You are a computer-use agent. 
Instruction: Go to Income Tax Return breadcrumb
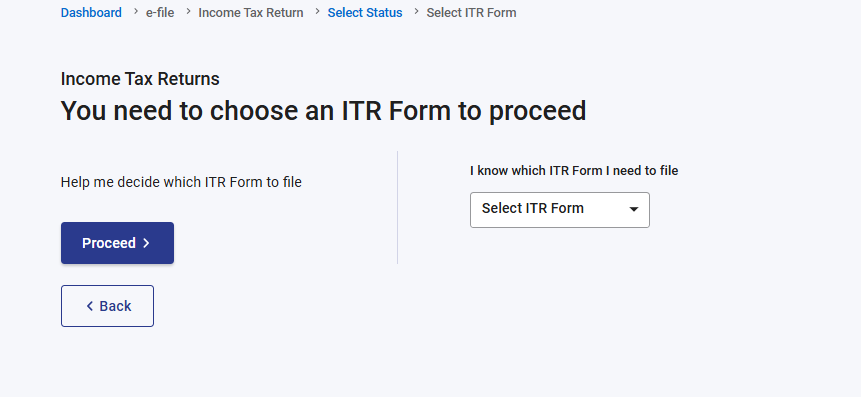coord(250,13)
